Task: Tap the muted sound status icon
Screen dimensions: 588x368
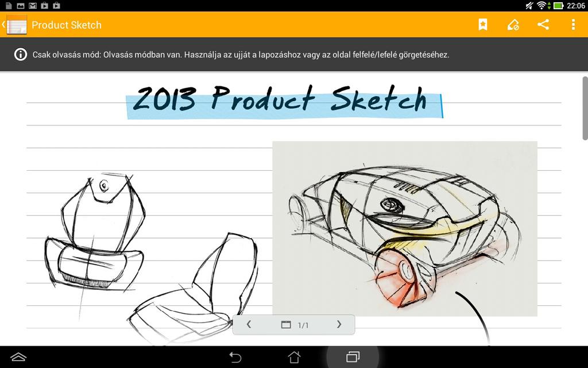Action: click(x=529, y=6)
